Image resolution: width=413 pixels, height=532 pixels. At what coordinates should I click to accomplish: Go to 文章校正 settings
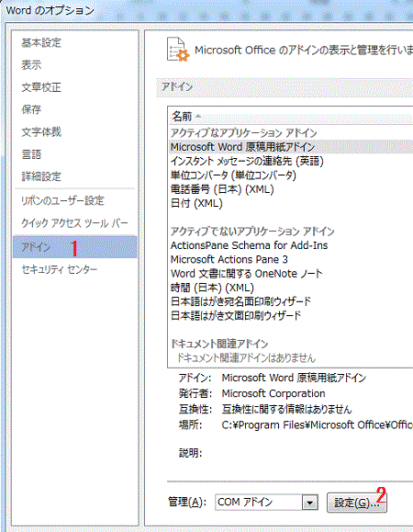point(41,87)
